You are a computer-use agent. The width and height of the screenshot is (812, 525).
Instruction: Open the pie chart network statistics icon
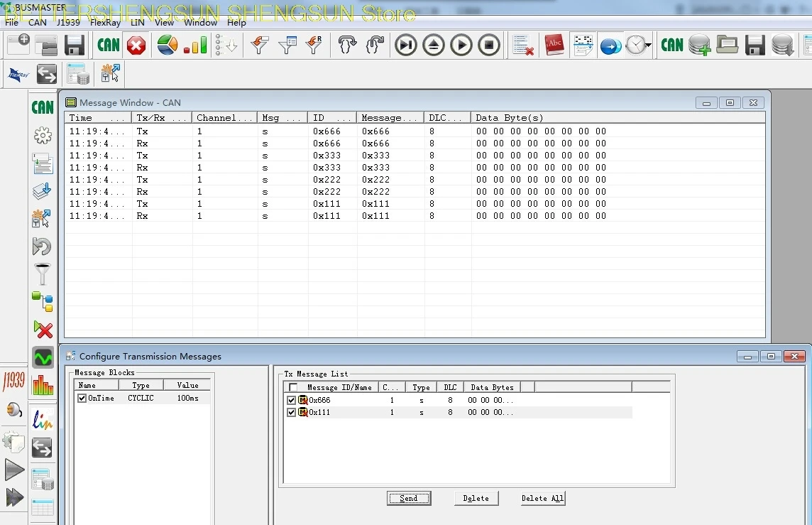(168, 45)
